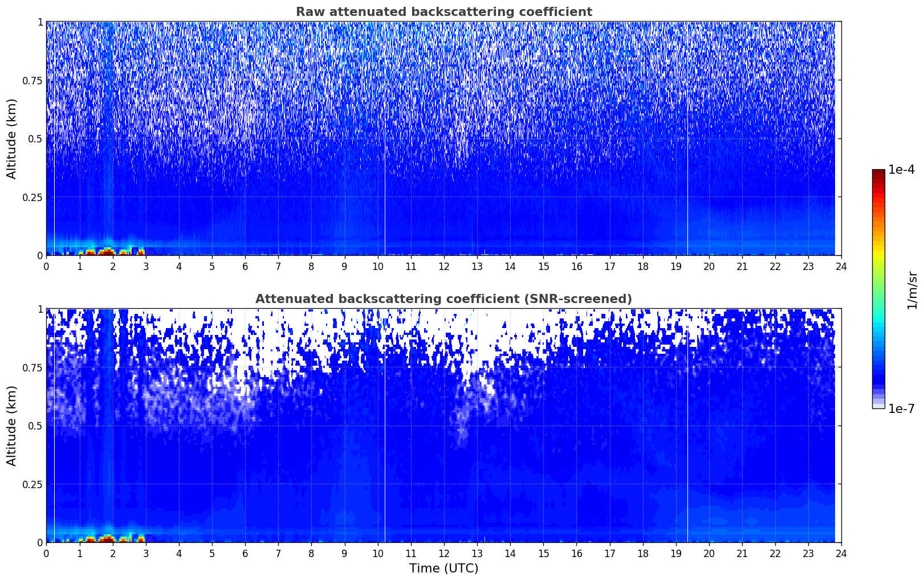Click the "Attenuated backscattering coefficient (SNR-screened)" title
This screenshot has height=581, width=924.
click(443, 299)
